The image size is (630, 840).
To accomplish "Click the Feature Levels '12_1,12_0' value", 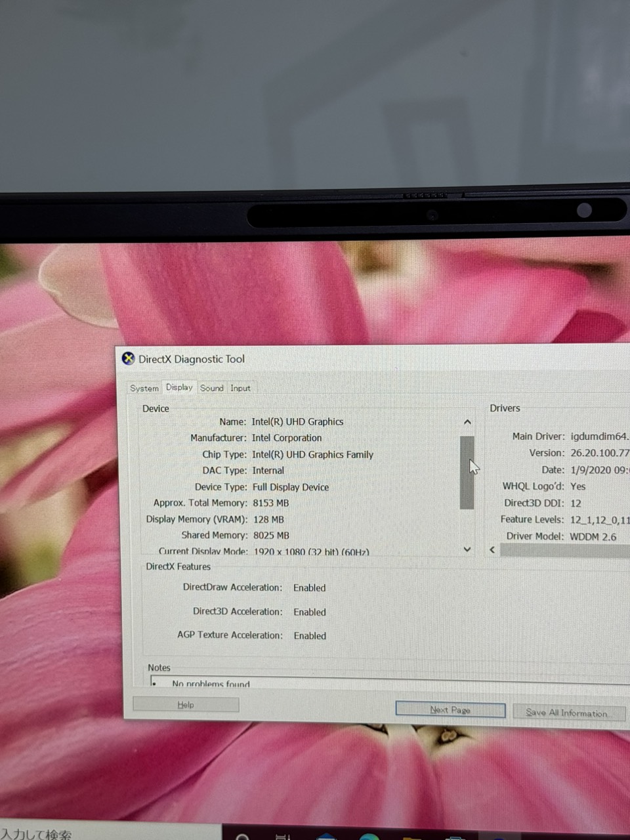I will [599, 520].
